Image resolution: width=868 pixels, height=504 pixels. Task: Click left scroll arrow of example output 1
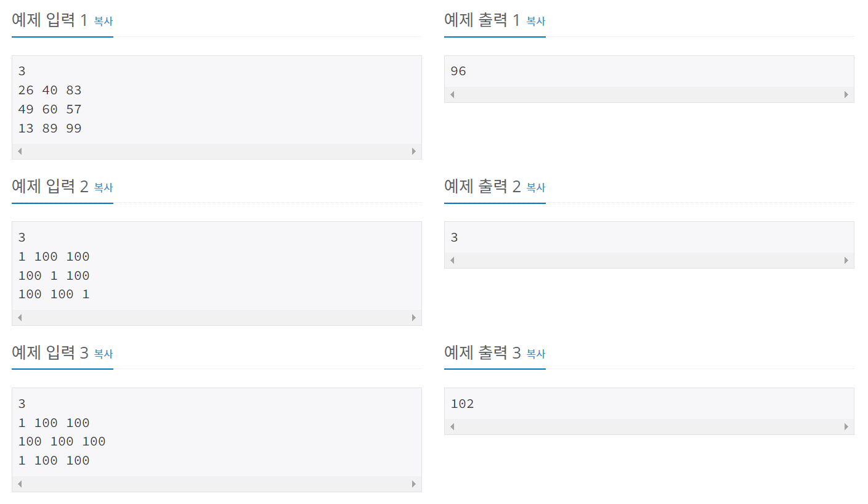(x=452, y=95)
